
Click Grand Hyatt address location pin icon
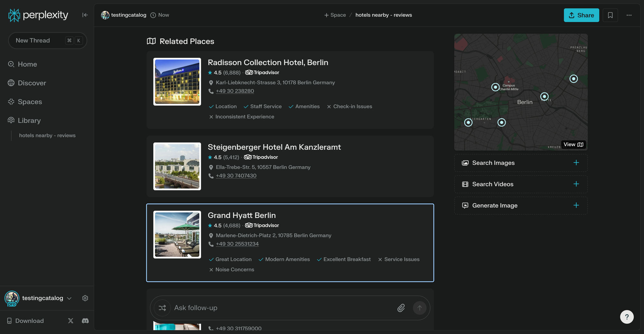[x=211, y=236]
